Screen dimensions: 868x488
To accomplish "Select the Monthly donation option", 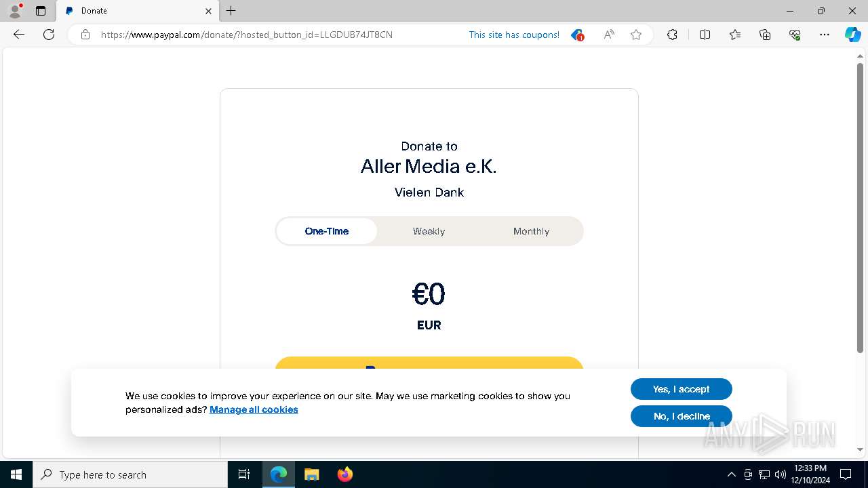I will pos(531,231).
